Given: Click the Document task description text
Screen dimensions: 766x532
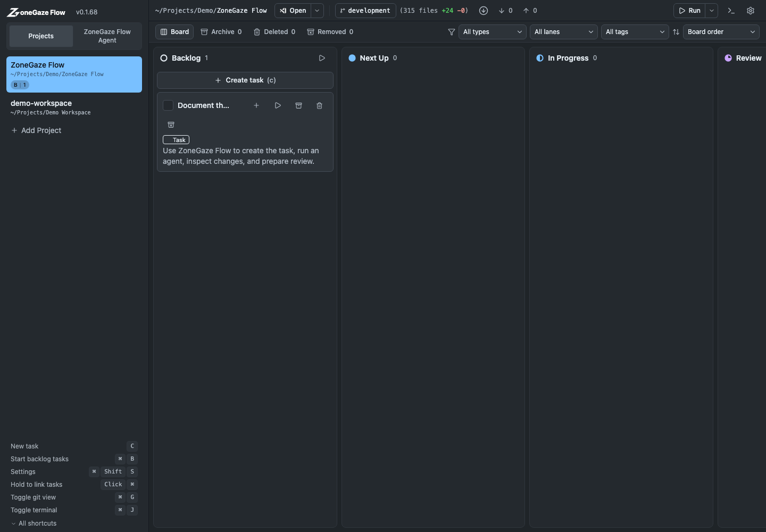Looking at the screenshot, I should click(241, 156).
